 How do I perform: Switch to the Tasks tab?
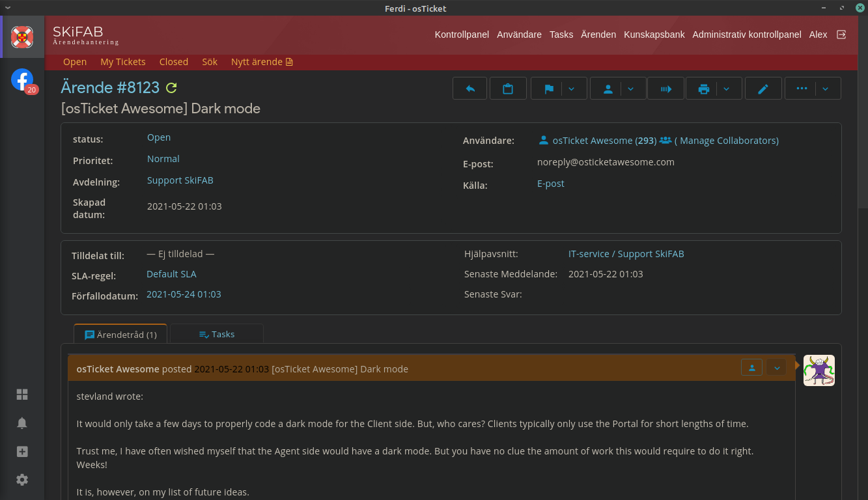pyautogui.click(x=217, y=334)
